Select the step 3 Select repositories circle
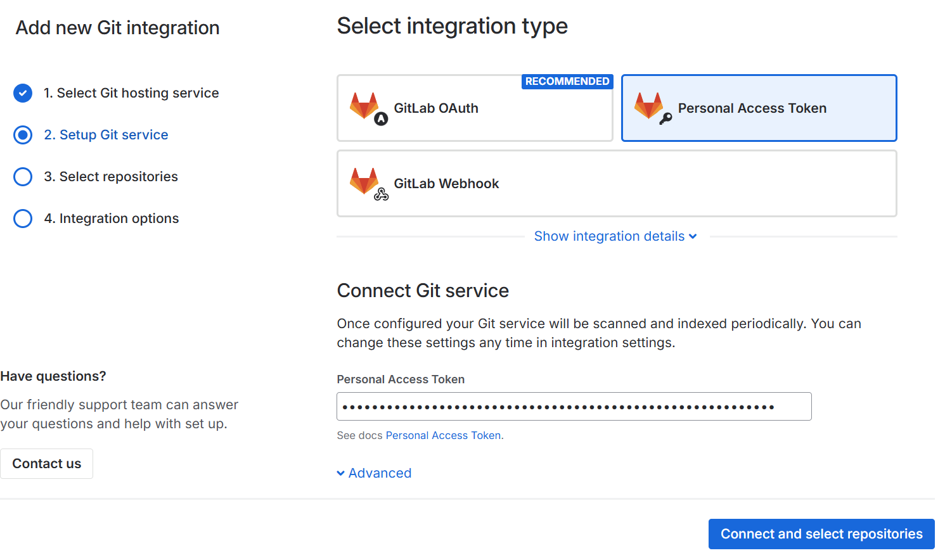The height and width of the screenshot is (560, 945). tap(23, 177)
